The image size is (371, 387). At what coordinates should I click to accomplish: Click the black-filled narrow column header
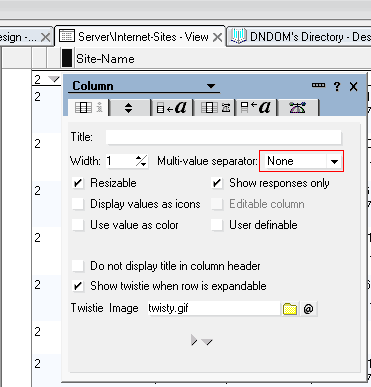click(x=67, y=58)
